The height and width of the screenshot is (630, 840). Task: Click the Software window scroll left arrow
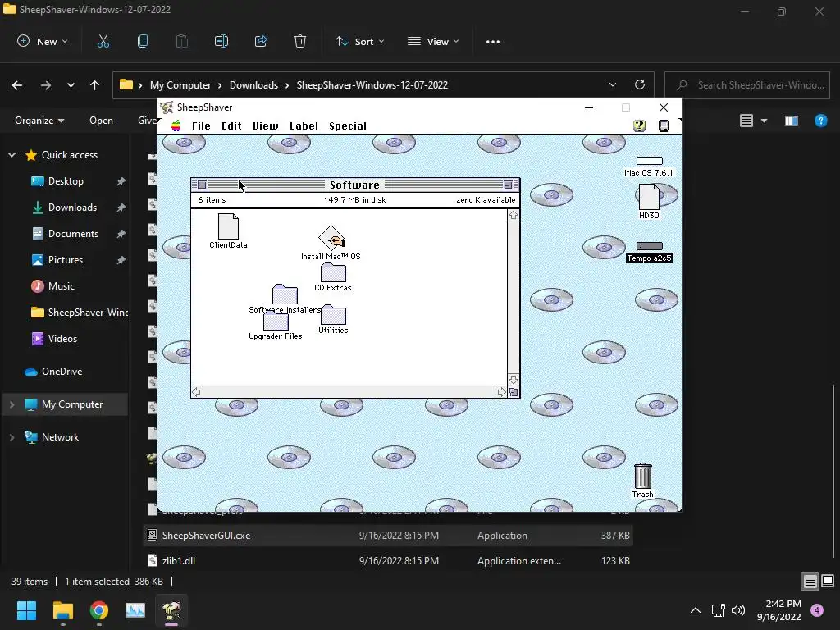pyautogui.click(x=197, y=392)
